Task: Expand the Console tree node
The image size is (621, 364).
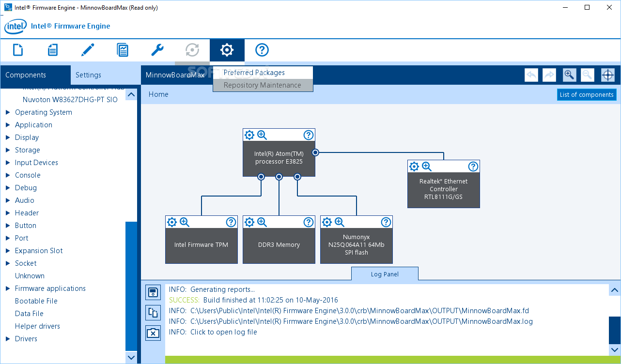Action: pyautogui.click(x=8, y=175)
